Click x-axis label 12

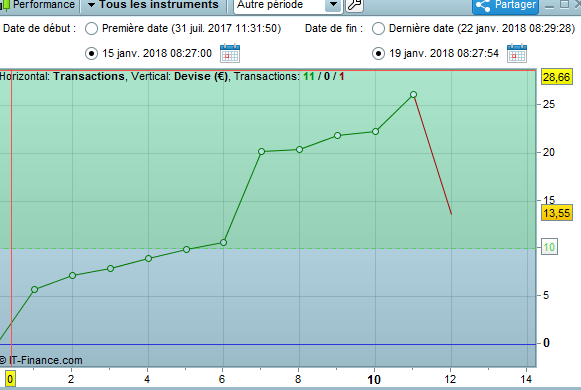pyautogui.click(x=451, y=379)
